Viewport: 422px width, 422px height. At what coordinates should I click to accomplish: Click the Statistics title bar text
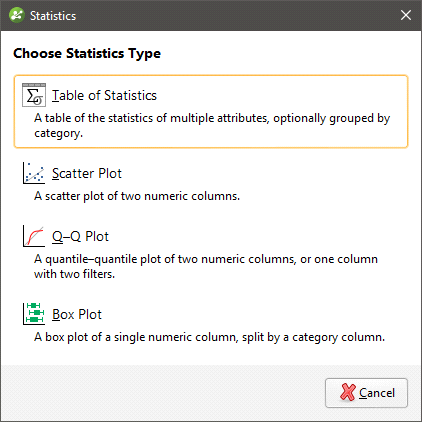tap(53, 16)
